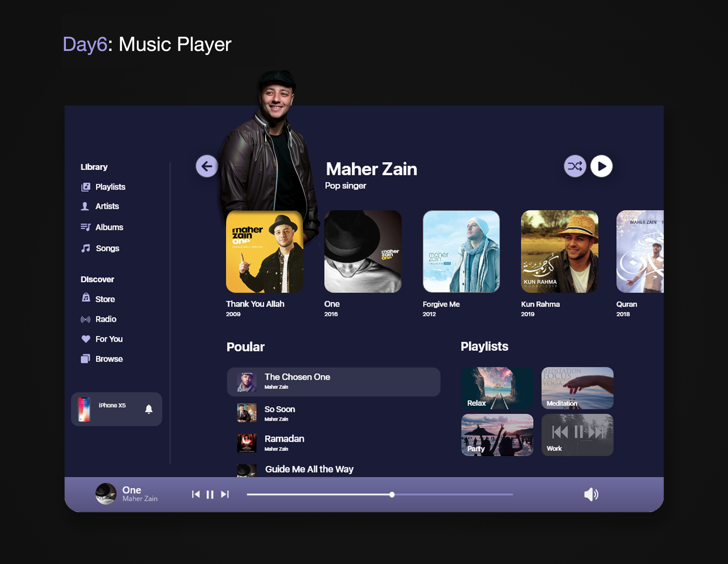Go to Artists in the sidebar
The width and height of the screenshot is (728, 564).
click(x=107, y=206)
